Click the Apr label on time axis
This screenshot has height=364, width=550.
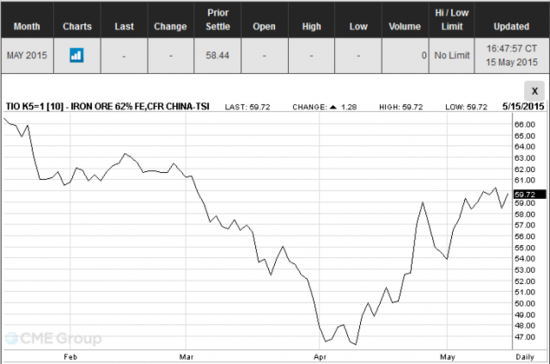(320, 357)
